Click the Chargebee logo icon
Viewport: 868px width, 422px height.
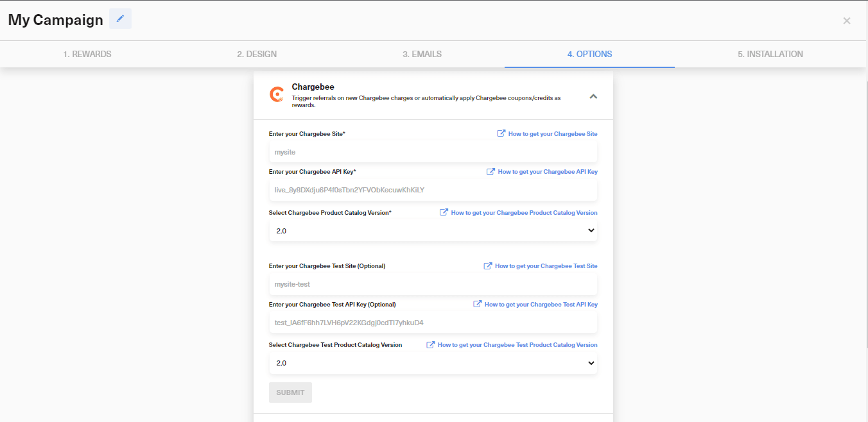coord(276,94)
